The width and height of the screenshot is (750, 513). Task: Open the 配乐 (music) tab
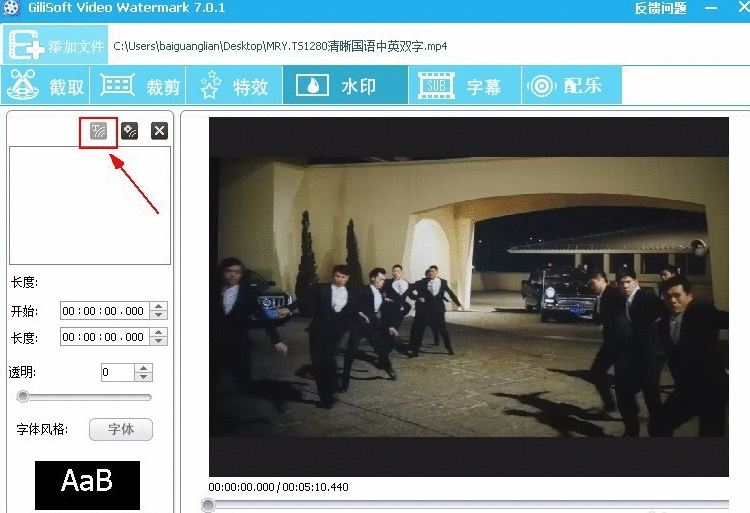click(572, 86)
